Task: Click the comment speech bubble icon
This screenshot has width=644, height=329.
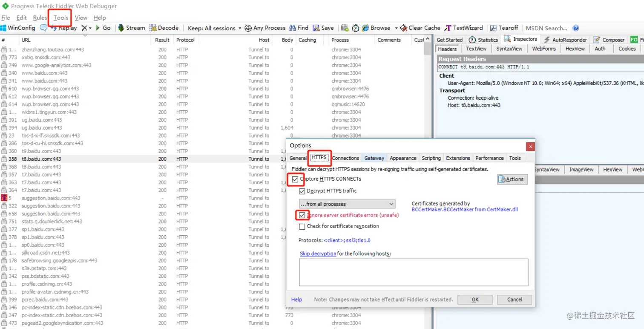Action: [43, 28]
